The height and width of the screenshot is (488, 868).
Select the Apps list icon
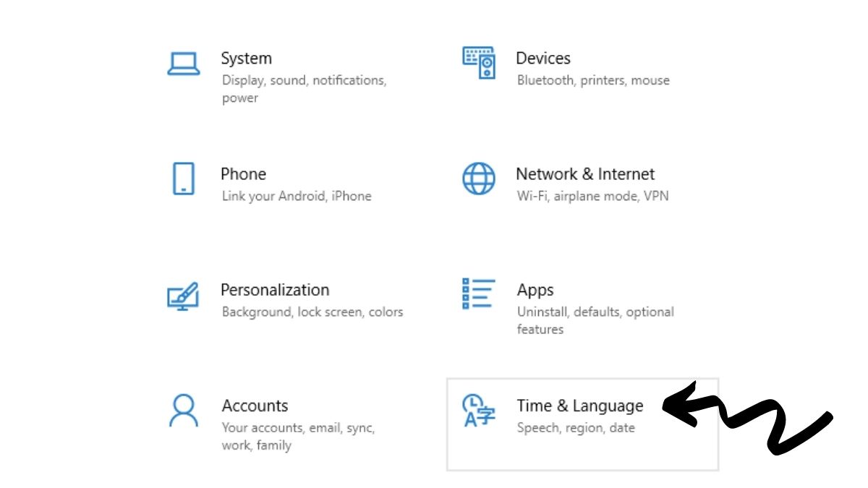478,294
